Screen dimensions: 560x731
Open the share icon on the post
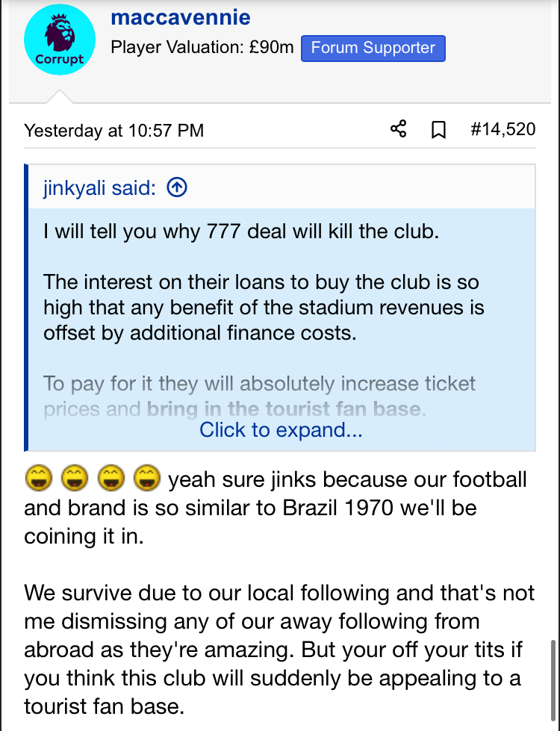click(398, 128)
